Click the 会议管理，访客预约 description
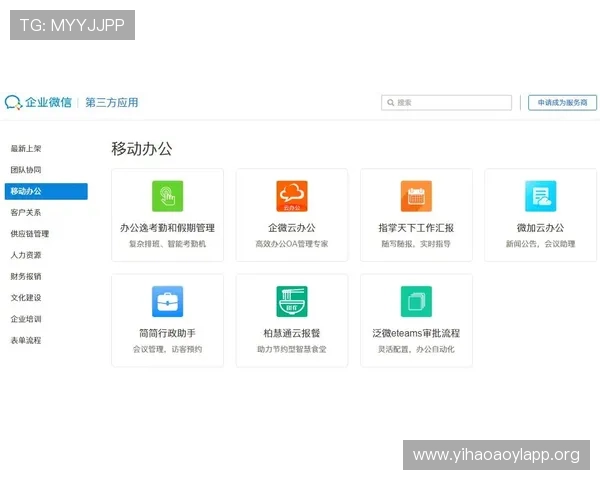This screenshot has width=600, height=480. (168, 349)
